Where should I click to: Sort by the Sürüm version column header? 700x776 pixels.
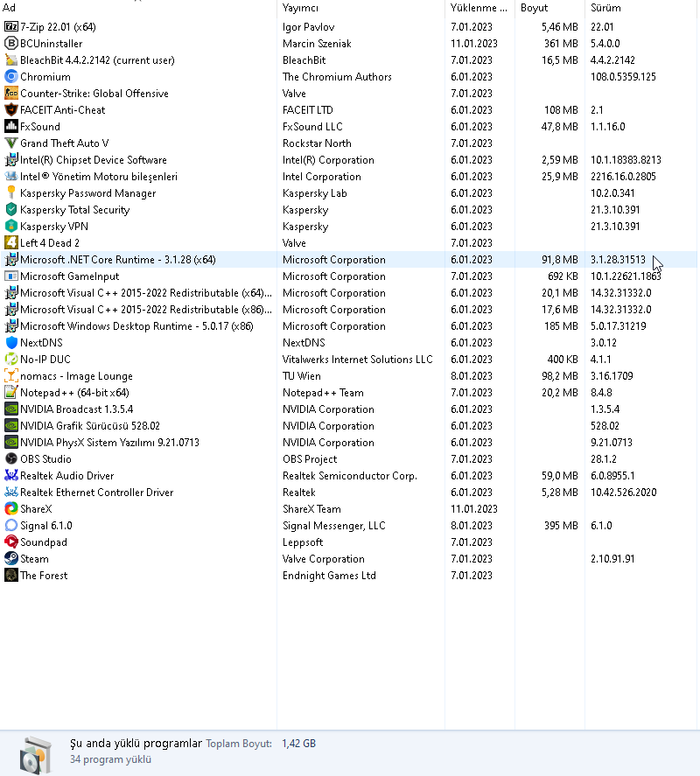coord(642,7)
